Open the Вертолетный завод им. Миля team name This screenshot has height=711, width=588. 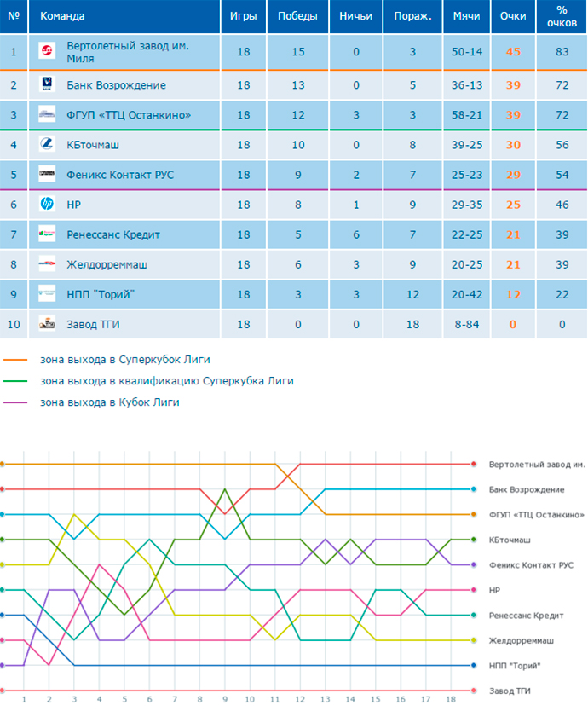[128, 52]
